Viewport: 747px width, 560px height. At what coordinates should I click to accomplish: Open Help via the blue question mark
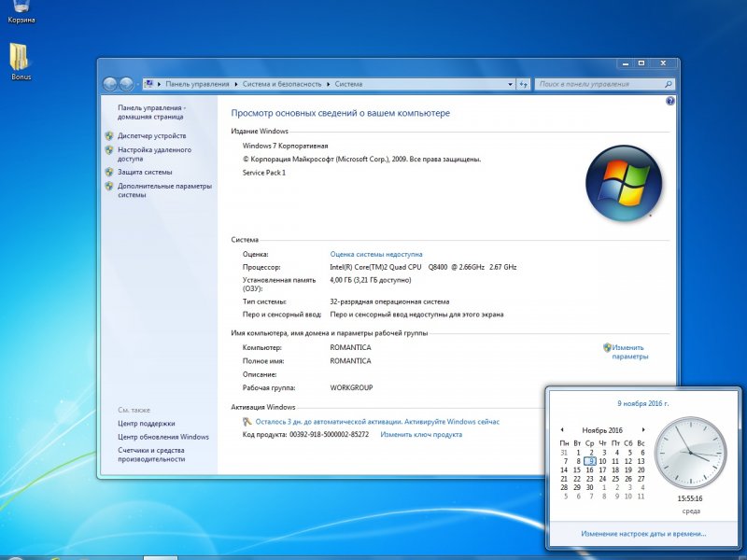point(669,101)
